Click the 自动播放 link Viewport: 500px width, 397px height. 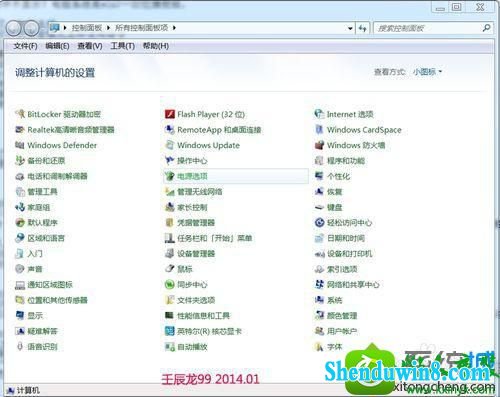point(192,346)
